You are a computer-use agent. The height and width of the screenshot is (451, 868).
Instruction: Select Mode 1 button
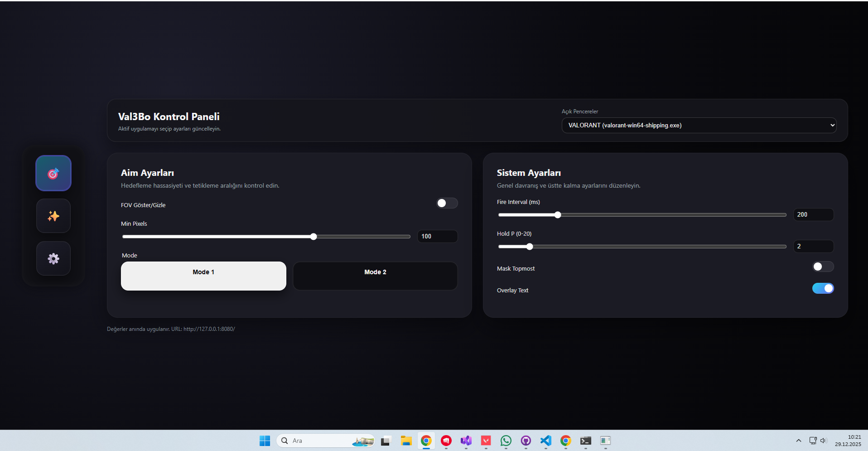[x=203, y=276]
